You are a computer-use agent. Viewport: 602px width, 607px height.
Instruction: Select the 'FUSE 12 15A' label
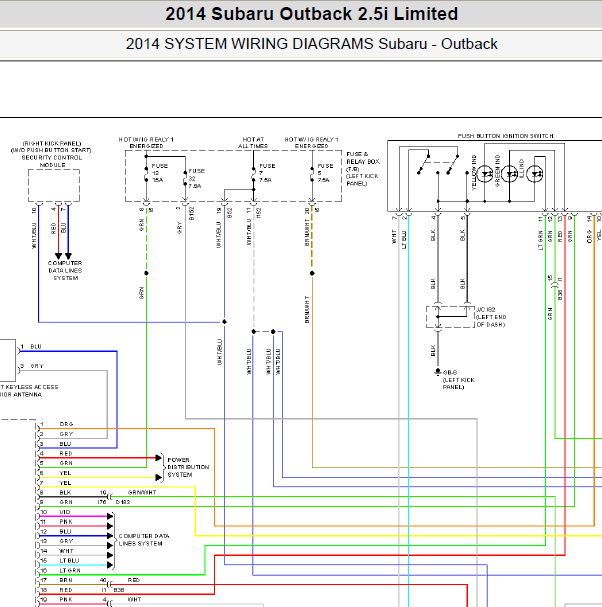coord(159,173)
